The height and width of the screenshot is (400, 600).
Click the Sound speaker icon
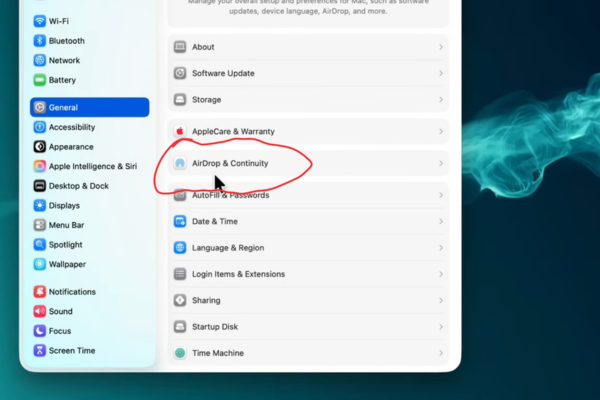(x=39, y=311)
